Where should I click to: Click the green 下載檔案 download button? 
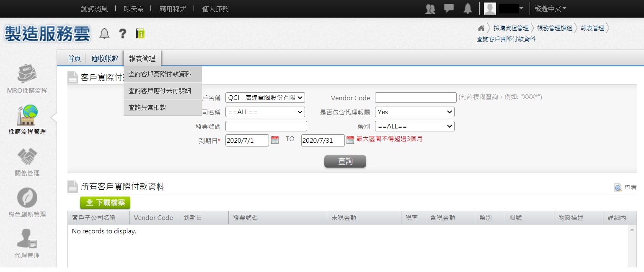coord(105,203)
